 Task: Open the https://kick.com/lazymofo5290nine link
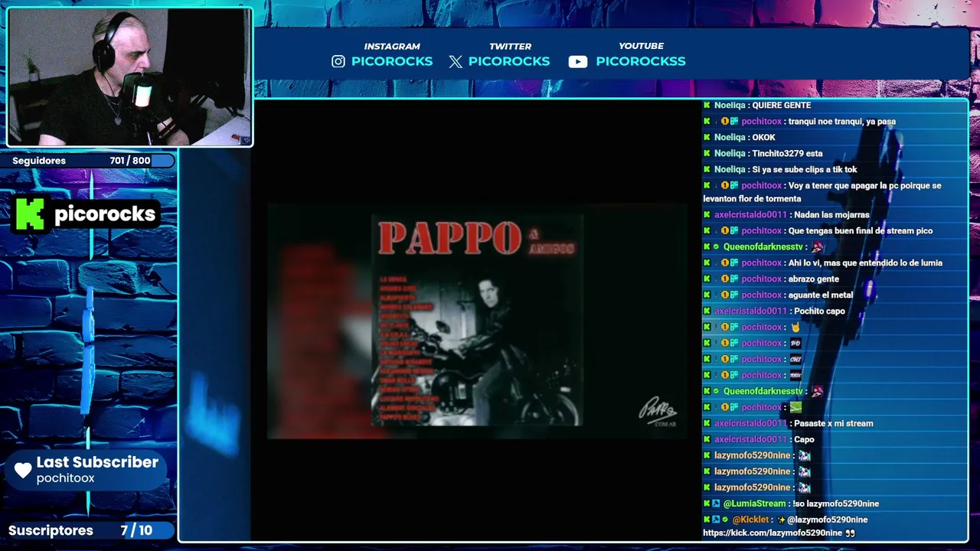pos(773,533)
